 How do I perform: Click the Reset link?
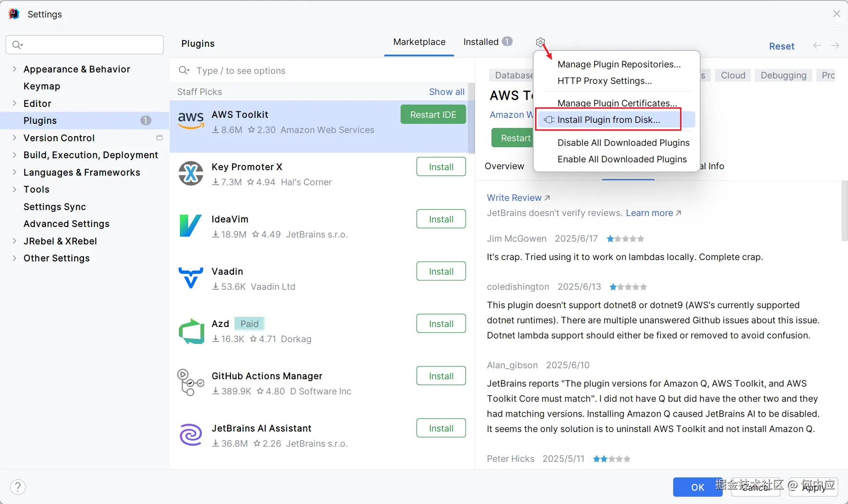tap(781, 46)
